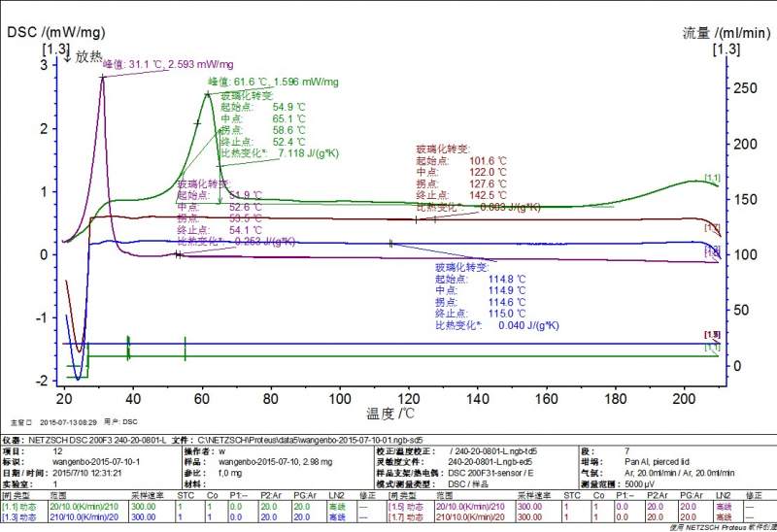
Task: Click the blue midpoint value 114.9 ℃
Action: tap(507, 291)
